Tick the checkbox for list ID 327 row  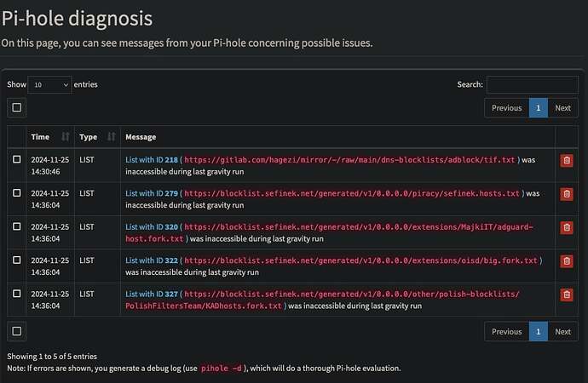click(17, 294)
